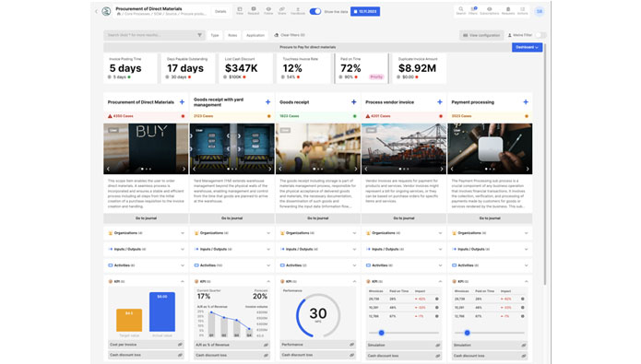Click plus icon on Goods receipt card
This screenshot has width=641, height=364.
(x=353, y=102)
